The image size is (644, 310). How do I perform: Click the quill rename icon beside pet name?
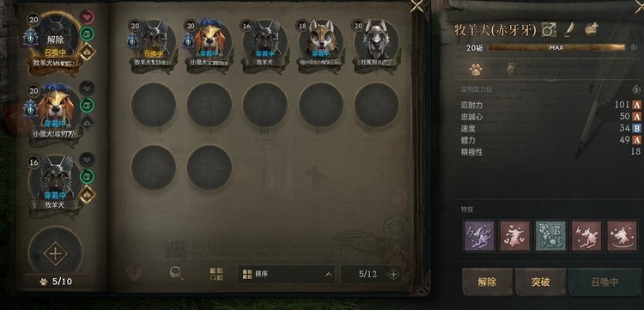[568, 29]
